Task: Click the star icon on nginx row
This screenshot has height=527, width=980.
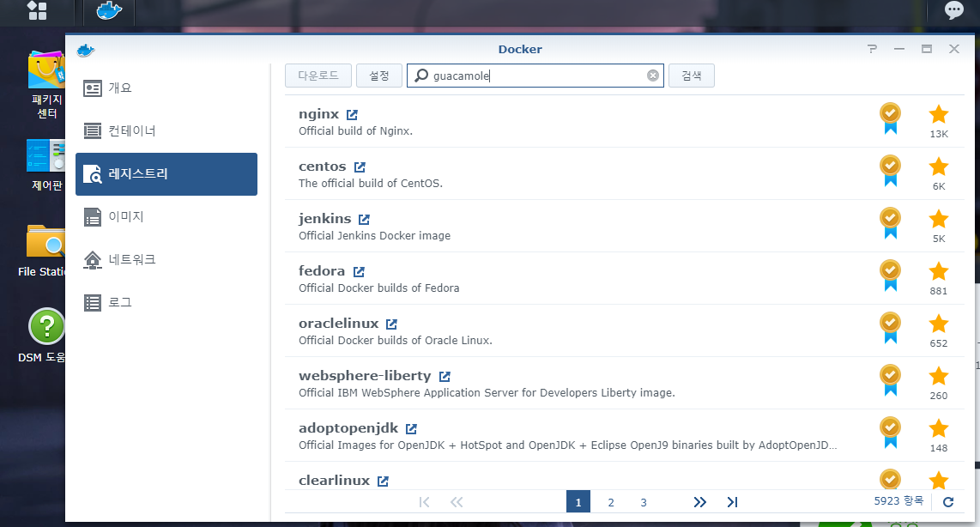Action: click(938, 114)
